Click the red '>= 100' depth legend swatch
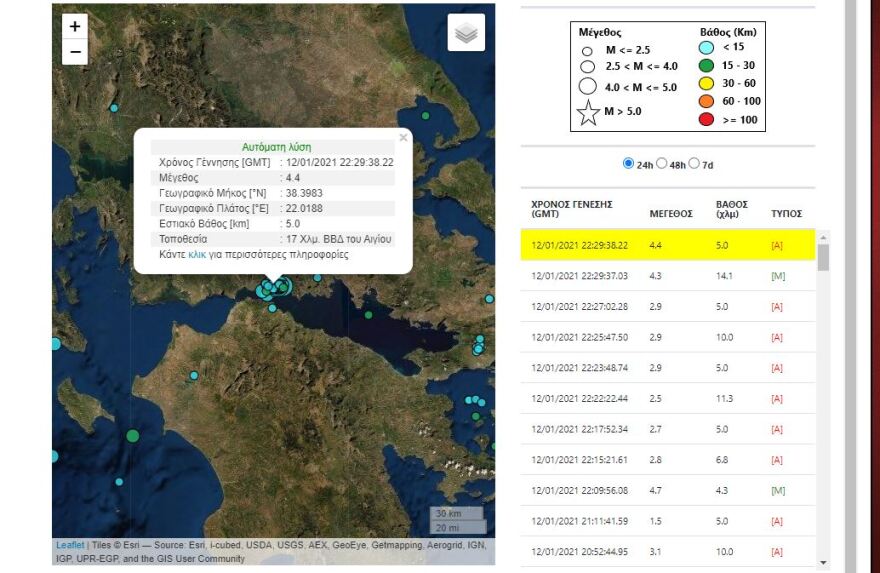Image resolution: width=880 pixels, height=573 pixels. point(706,119)
